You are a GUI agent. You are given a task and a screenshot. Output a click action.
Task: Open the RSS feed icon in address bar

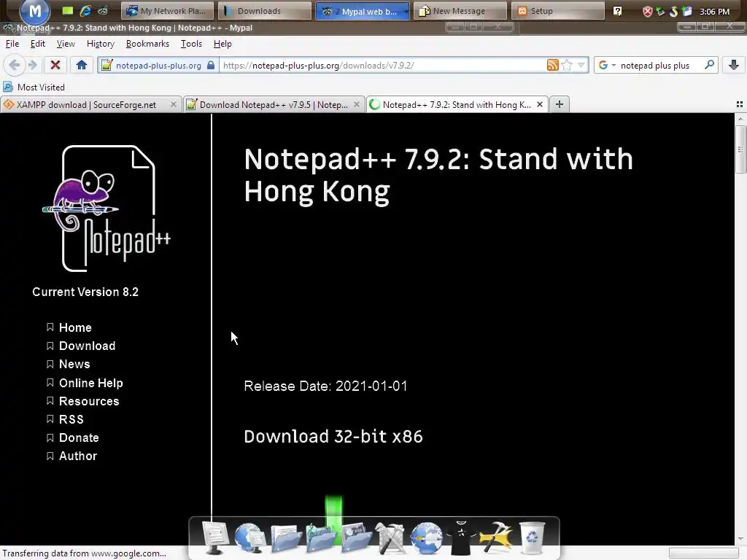[553, 65]
